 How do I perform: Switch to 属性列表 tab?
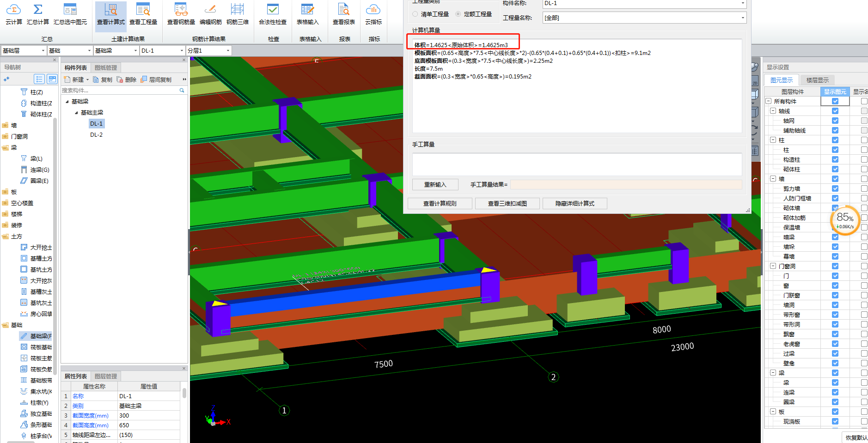click(x=76, y=376)
